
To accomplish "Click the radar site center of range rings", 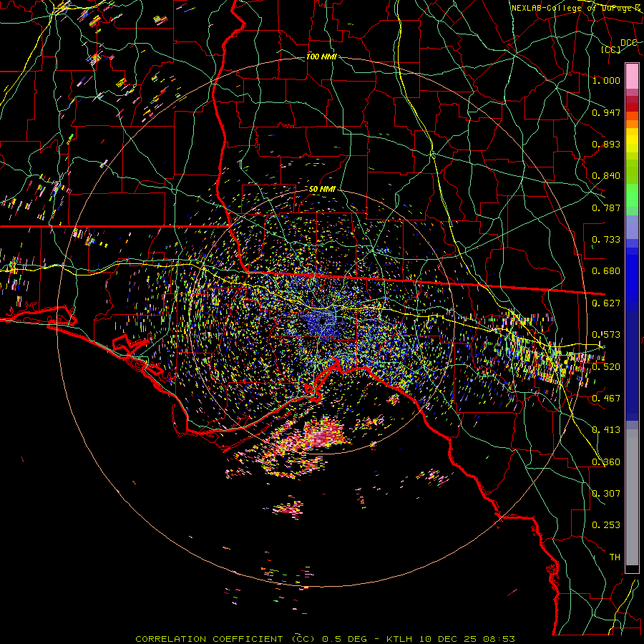I will [323, 321].
